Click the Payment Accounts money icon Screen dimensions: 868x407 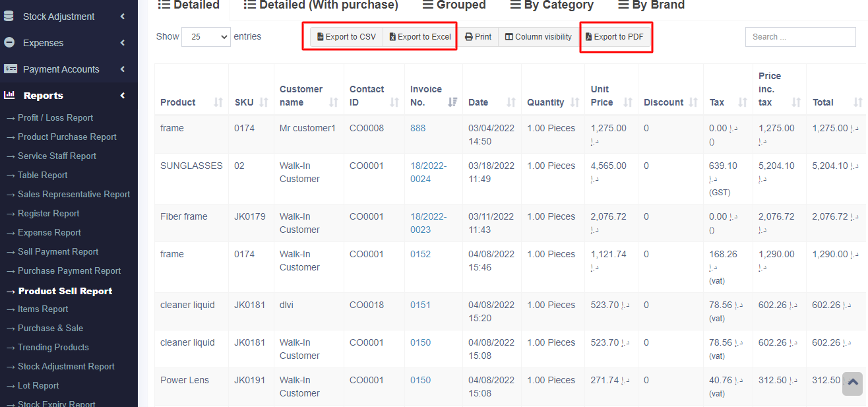click(10, 69)
